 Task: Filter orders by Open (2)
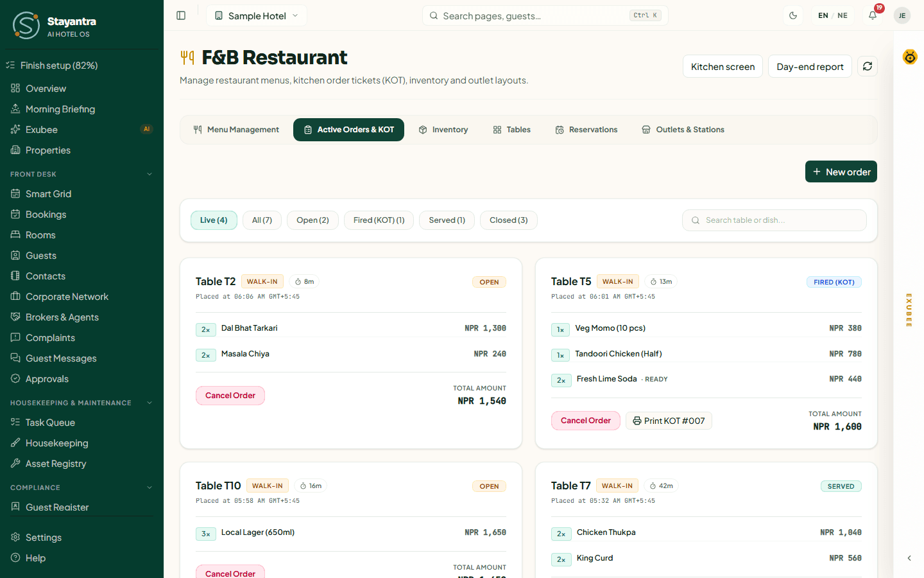312,220
